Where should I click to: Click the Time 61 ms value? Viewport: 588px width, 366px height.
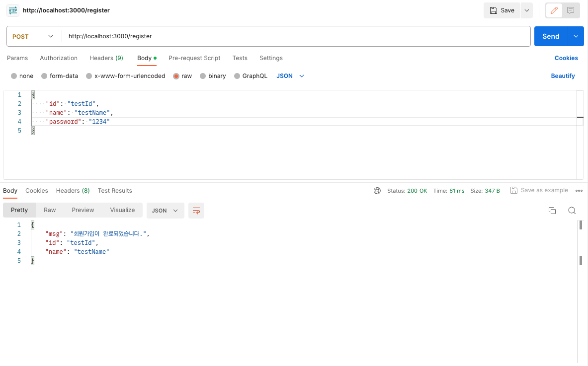tap(457, 191)
